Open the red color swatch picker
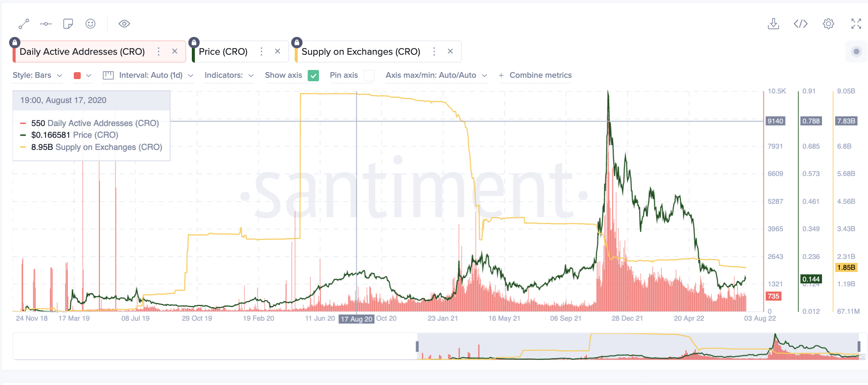868x385 pixels. click(82, 76)
